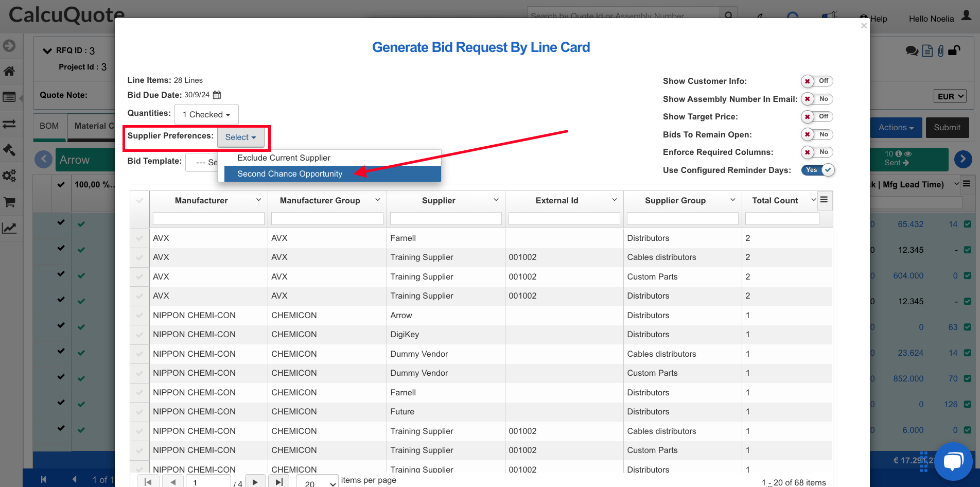Click the Manufacturer filter field
This screenshot has height=487, width=980.
[x=208, y=219]
